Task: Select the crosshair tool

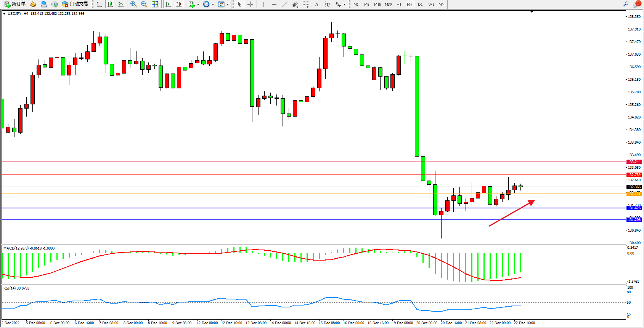Action: pyautogui.click(x=250, y=4)
